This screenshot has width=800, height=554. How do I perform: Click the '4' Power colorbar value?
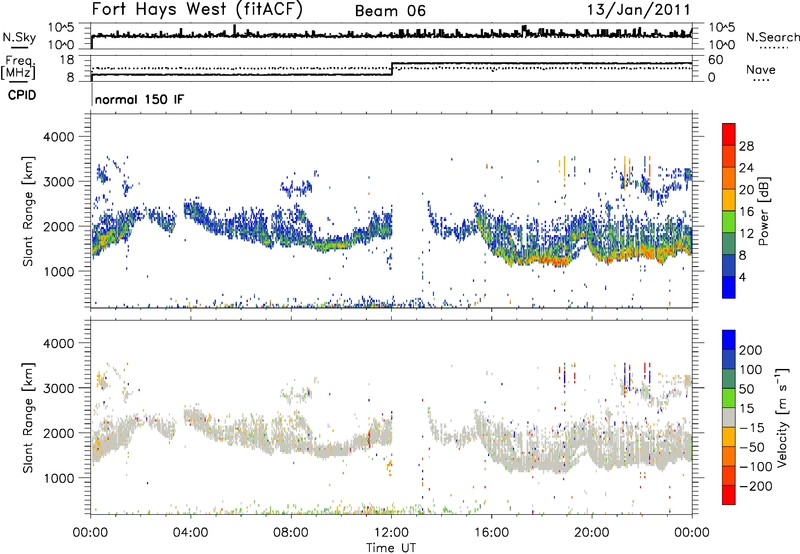tap(742, 277)
